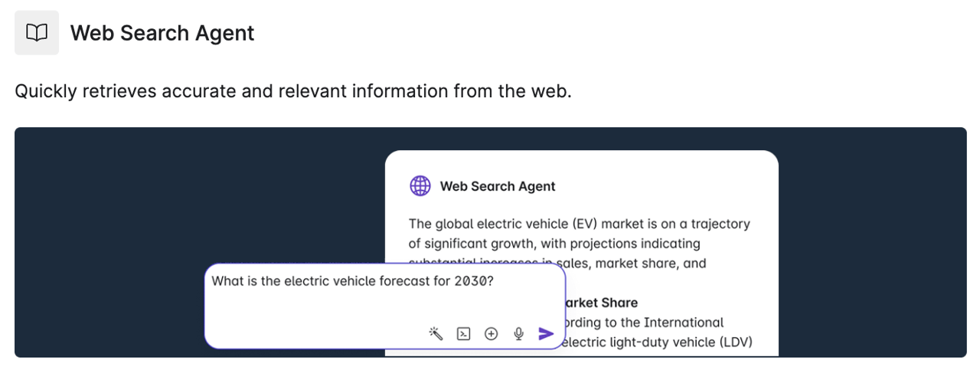The image size is (980, 377).
Task: Click the "electric light-duty vehicle (LDV)" text
Action: pos(657,342)
